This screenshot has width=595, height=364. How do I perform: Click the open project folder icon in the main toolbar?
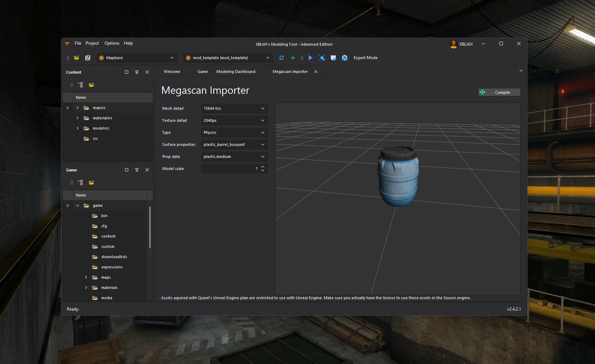click(77, 58)
